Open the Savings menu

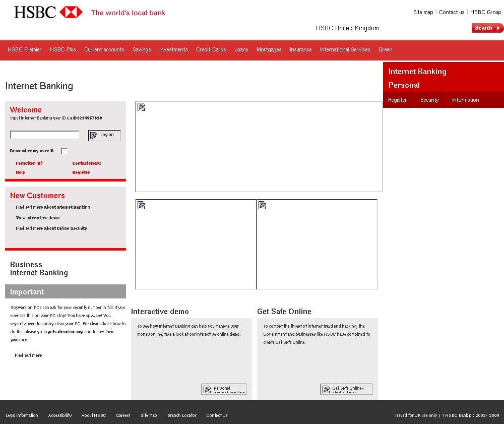point(142,49)
